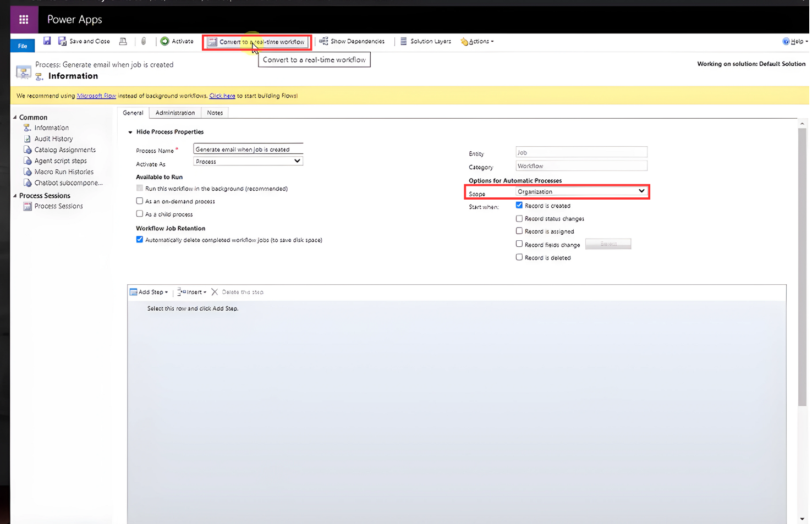Viewport: 812px width, 524px height.
Task: Activate the workflow using Activate button
Action: (177, 41)
